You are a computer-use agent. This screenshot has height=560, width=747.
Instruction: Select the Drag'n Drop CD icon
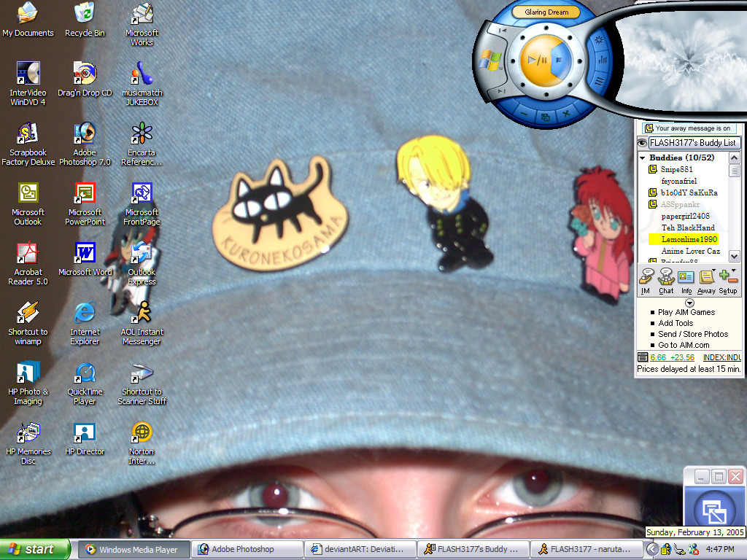[x=85, y=79]
